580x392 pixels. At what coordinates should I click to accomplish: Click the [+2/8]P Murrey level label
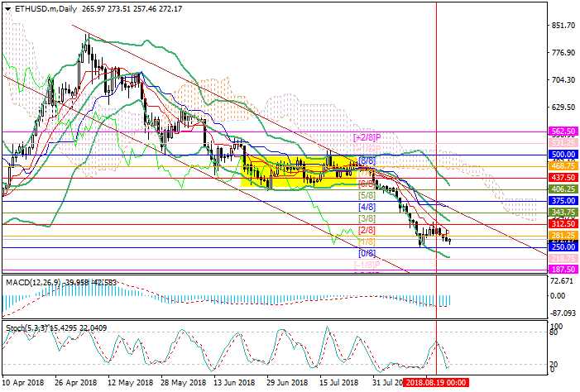tap(366, 136)
